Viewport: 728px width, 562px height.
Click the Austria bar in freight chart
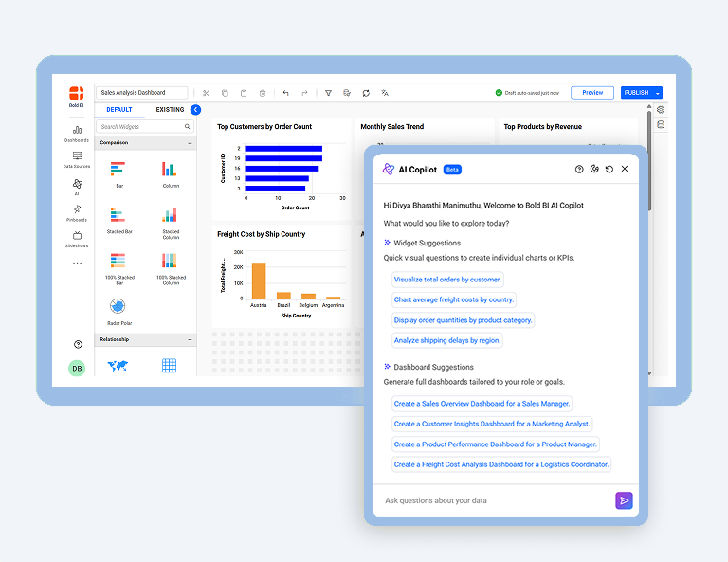pos(259,281)
